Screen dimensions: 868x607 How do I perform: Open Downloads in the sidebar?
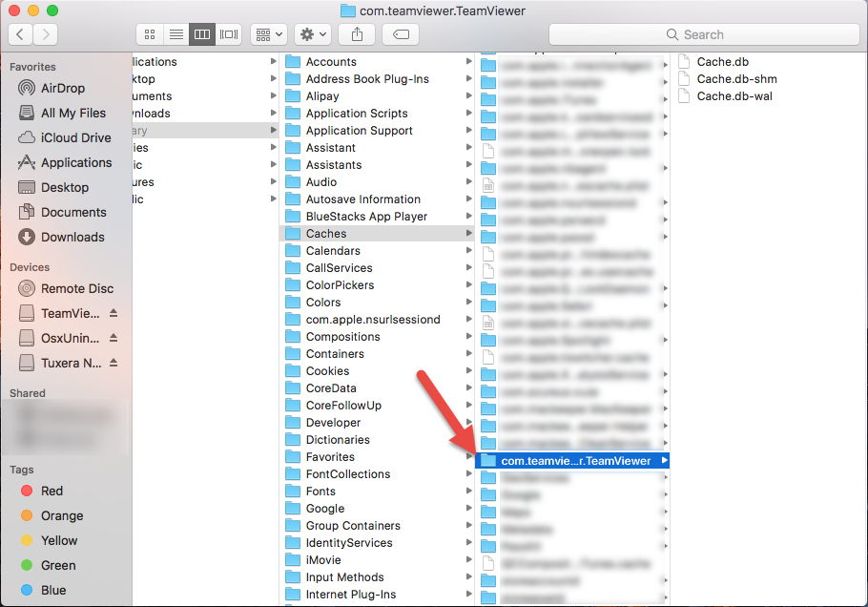pos(72,237)
